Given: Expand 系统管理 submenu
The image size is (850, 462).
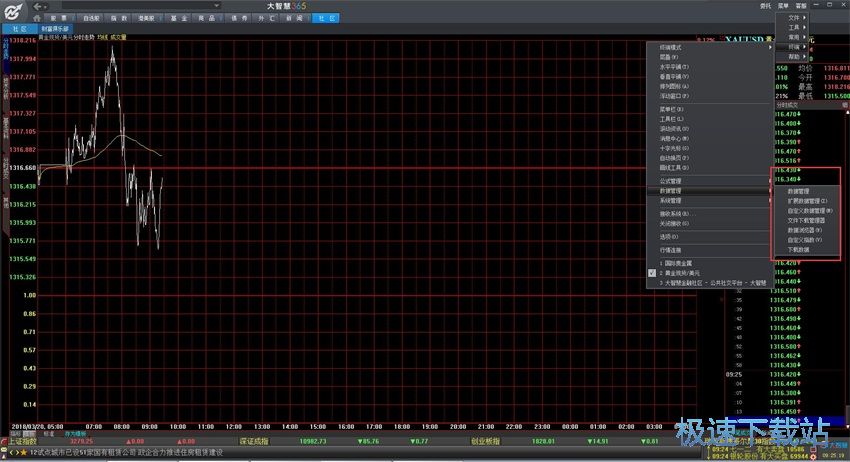Looking at the screenshot, I should [710, 201].
